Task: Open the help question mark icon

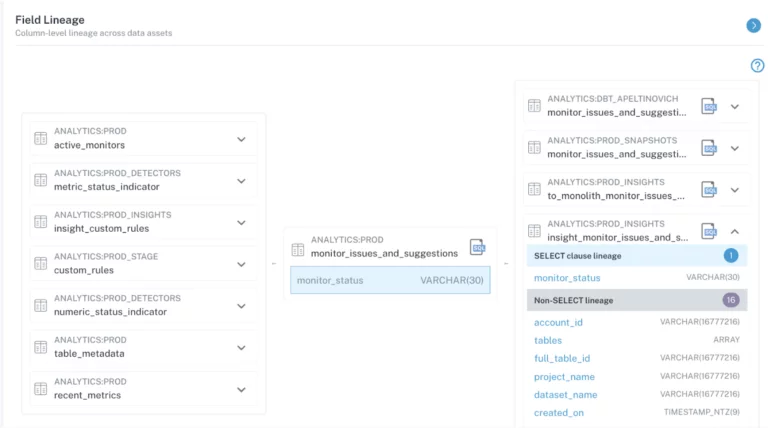Action: pos(757,66)
